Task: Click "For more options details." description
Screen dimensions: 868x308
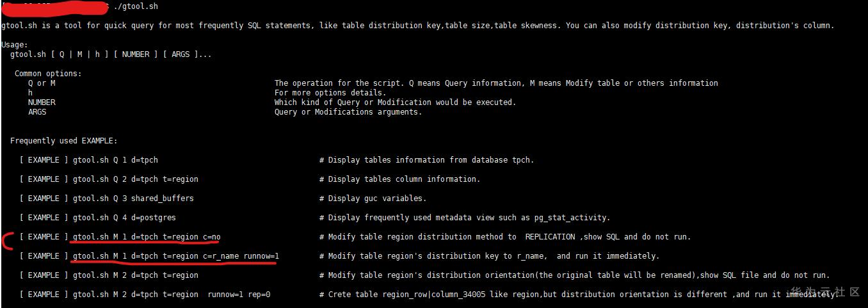Action: 330,93
